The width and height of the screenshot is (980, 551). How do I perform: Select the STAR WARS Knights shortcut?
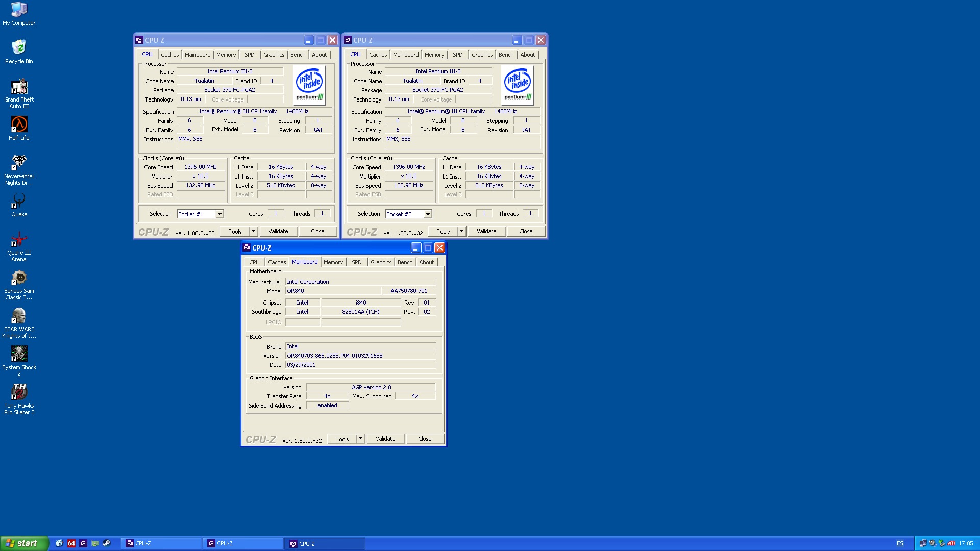pos(19,323)
